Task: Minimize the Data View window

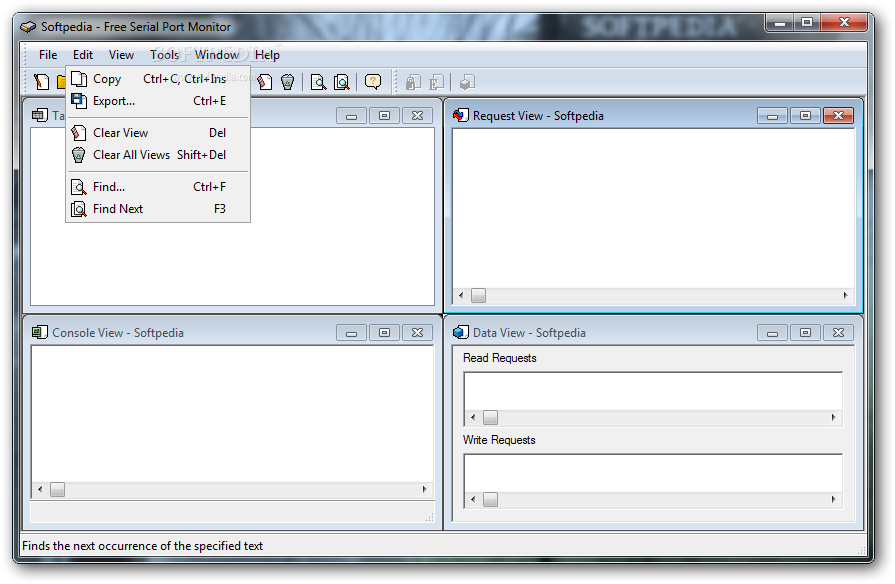Action: pyautogui.click(x=772, y=333)
